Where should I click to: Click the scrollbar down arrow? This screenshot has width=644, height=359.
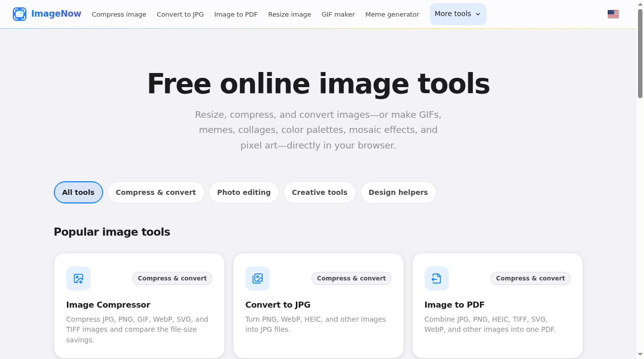[640, 355]
